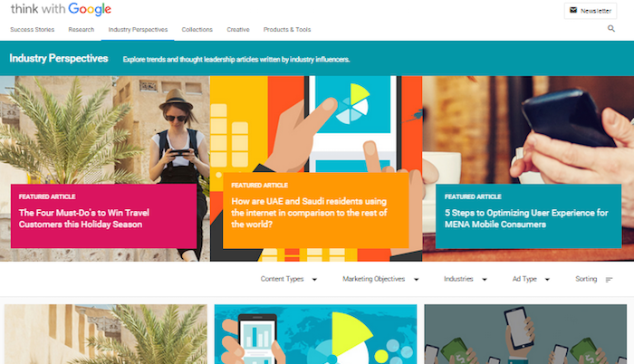Screen dimensions: 634x364
Task: Click the palm tree article thumbnail below filters
Action: point(106,334)
